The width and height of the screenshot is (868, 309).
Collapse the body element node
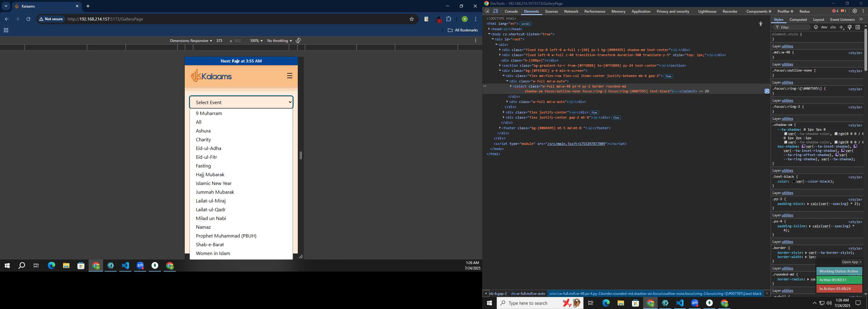tap(489, 34)
